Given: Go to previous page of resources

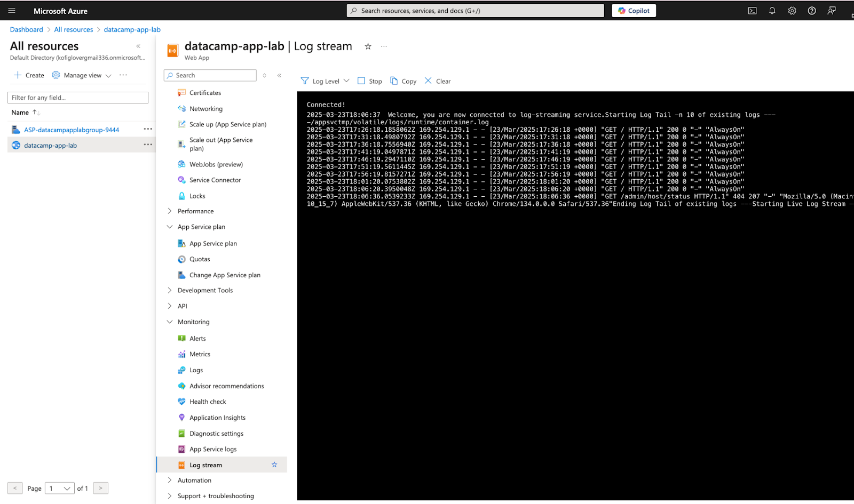Looking at the screenshot, I should pyautogui.click(x=15, y=488).
